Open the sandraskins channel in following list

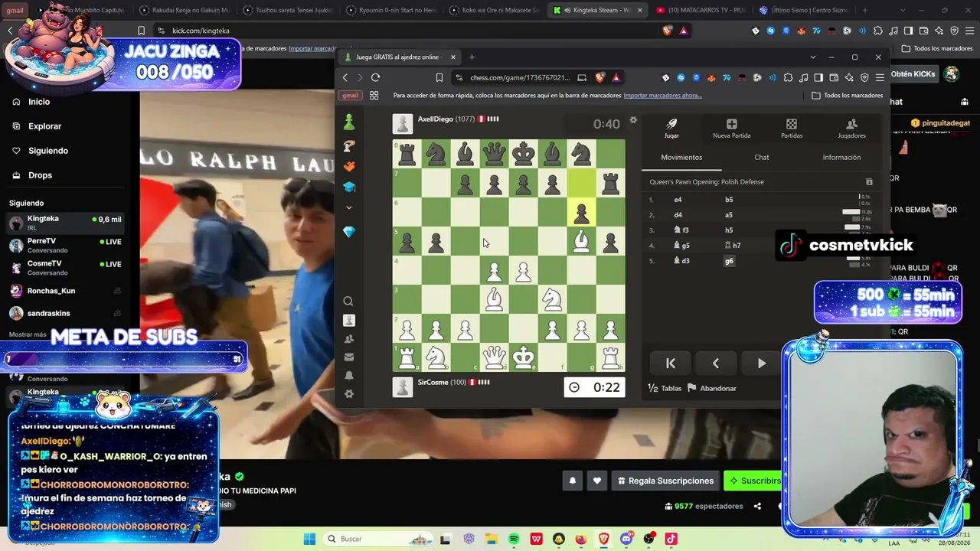(x=66, y=313)
